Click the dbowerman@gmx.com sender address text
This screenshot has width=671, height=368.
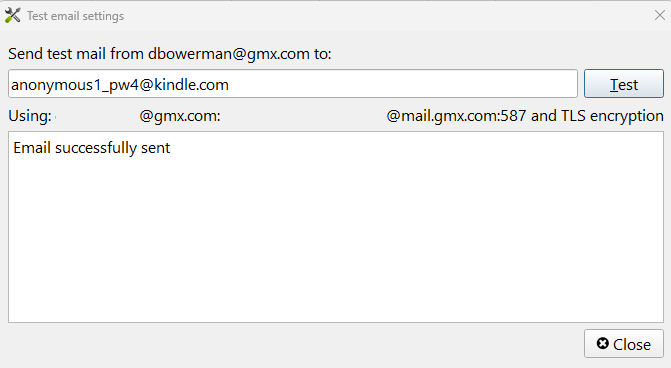coord(229,54)
